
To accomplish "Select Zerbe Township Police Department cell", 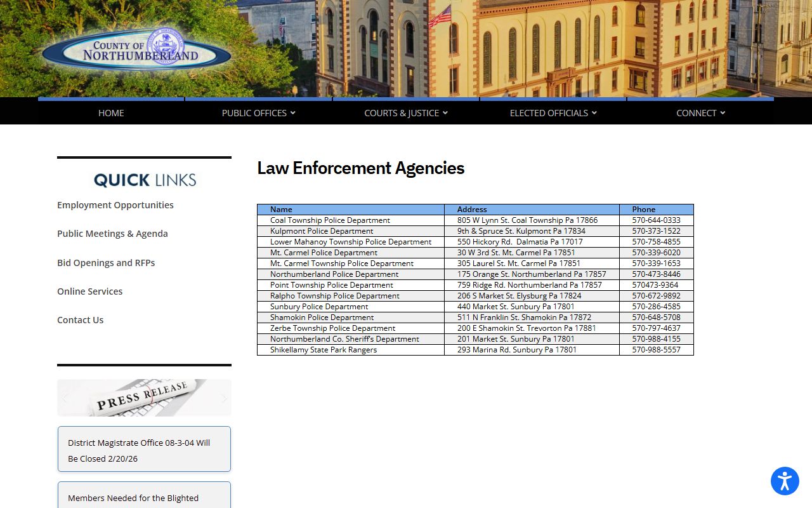I will pos(351,328).
